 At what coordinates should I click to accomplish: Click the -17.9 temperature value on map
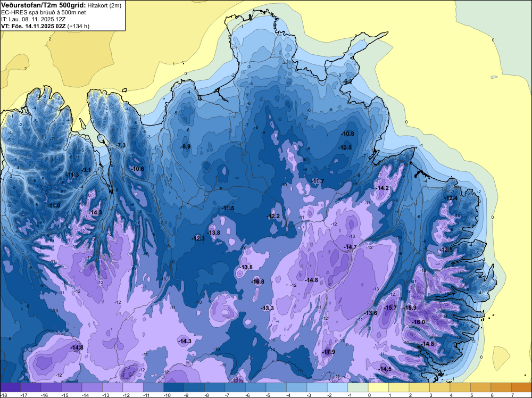tap(329, 352)
